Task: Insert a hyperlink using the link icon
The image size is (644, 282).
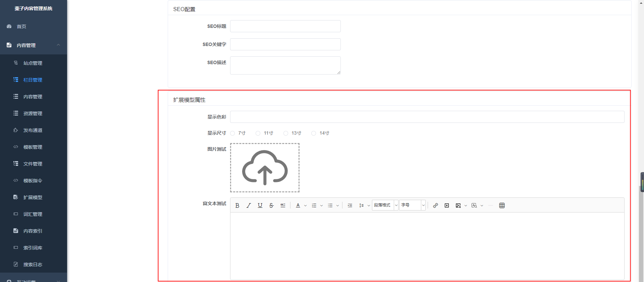Action: [x=435, y=205]
